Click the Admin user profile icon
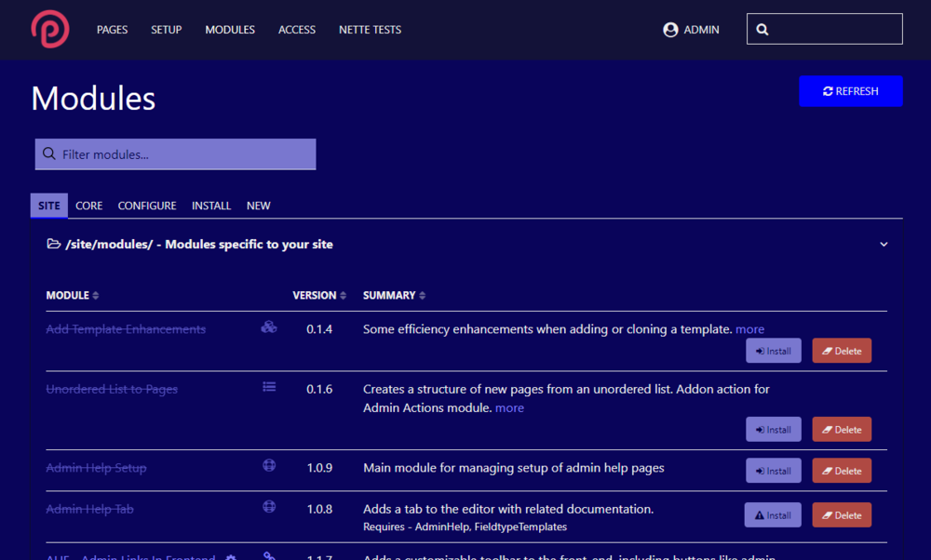Viewport: 931px width, 560px height. coord(670,30)
